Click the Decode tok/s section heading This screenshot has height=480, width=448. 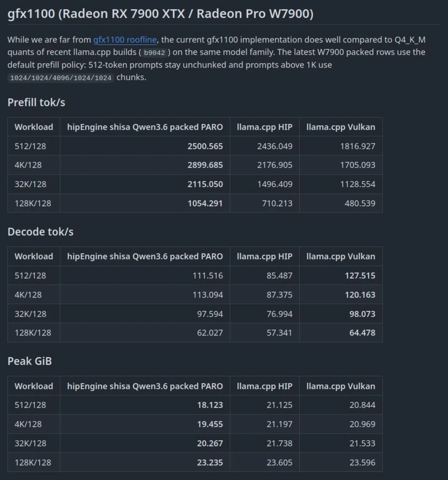(x=40, y=232)
